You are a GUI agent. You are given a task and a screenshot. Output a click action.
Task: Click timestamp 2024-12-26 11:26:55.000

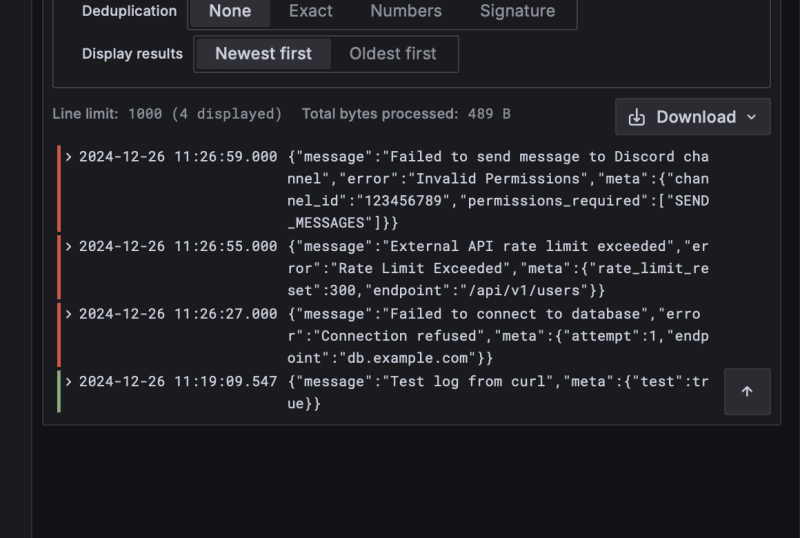coord(178,247)
